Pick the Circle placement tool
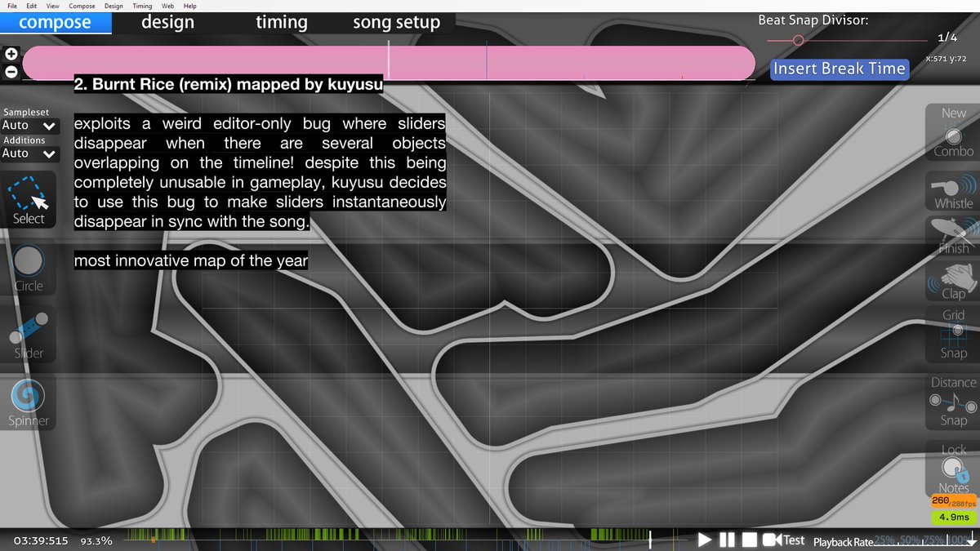Image resolution: width=980 pixels, height=551 pixels. click(29, 269)
